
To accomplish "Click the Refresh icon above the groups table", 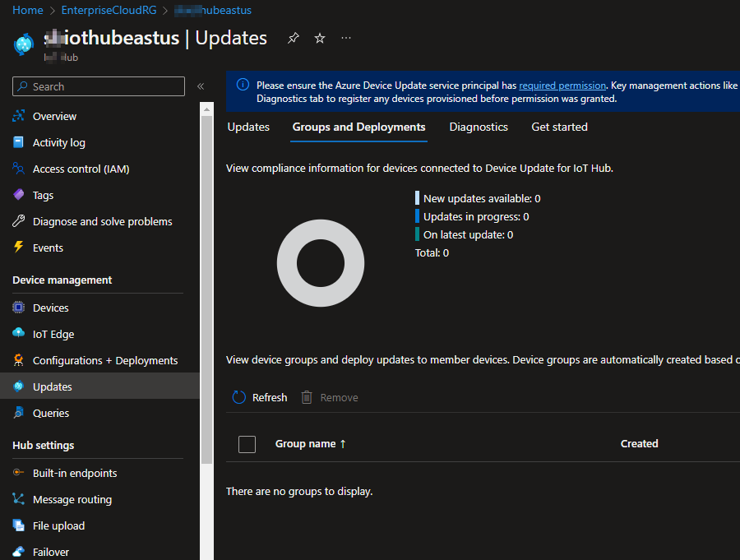I will coord(239,397).
